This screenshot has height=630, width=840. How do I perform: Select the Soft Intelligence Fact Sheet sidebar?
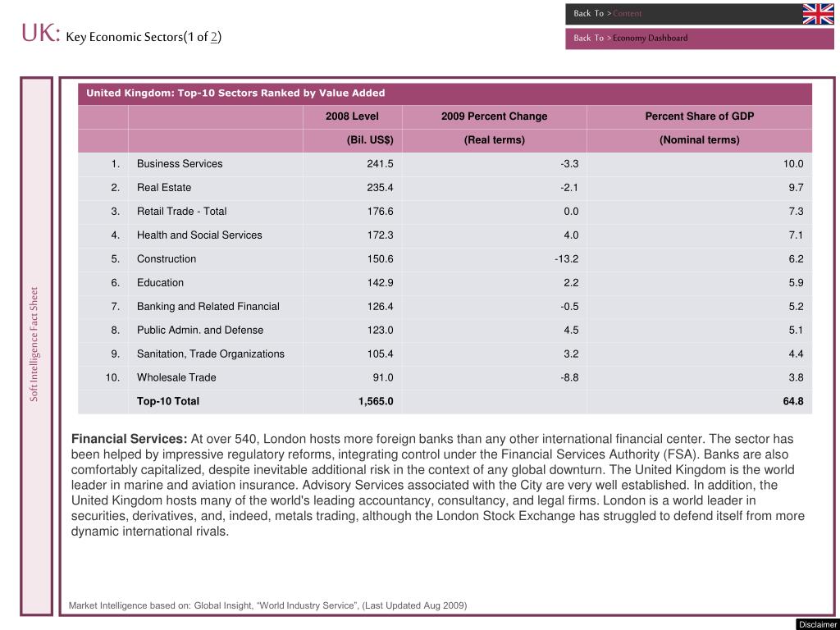click(x=36, y=345)
